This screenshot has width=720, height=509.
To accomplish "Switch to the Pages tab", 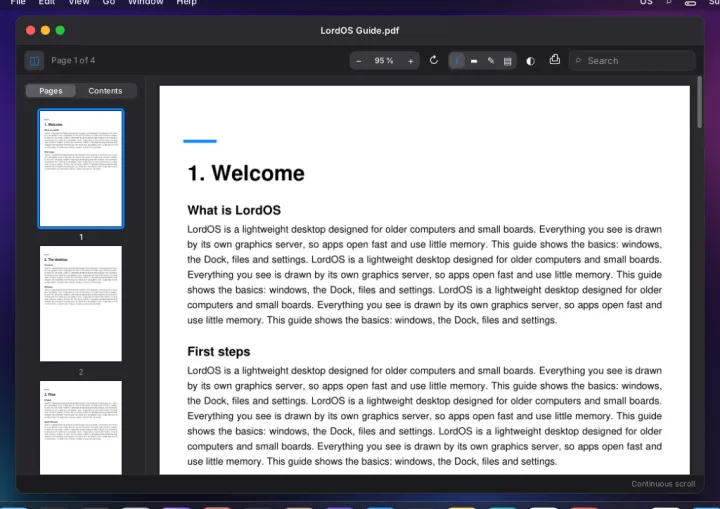I will coord(51,90).
